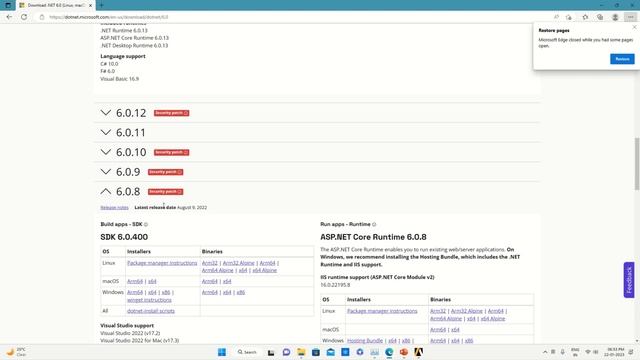Image resolution: width=640 pixels, height=360 pixels.
Task: Open the browser profile icon
Action: [x=615, y=17]
